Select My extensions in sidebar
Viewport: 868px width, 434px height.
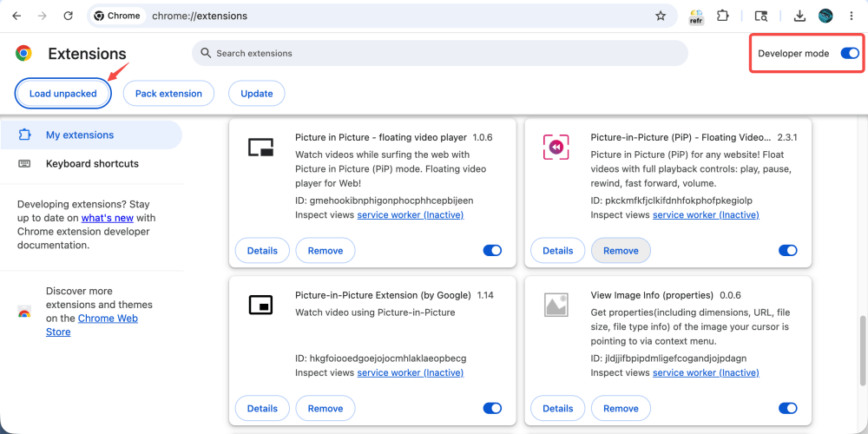(91, 135)
